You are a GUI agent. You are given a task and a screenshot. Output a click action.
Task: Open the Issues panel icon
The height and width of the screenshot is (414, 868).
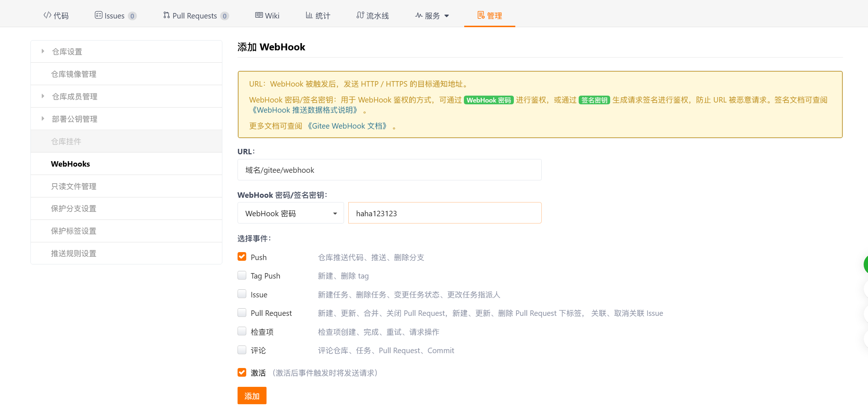(x=98, y=15)
